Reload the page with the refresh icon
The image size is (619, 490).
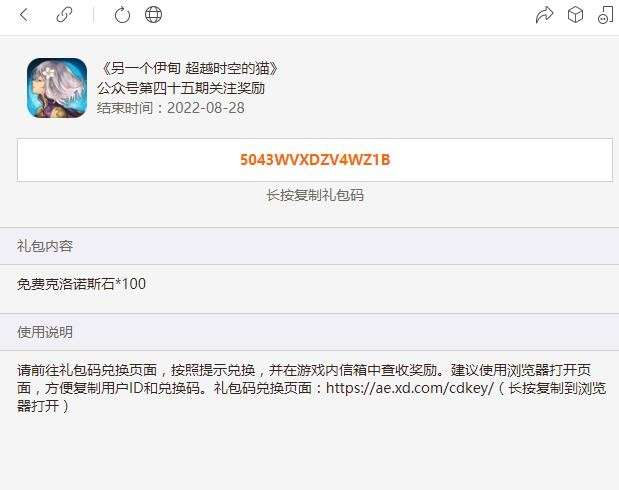coord(122,15)
